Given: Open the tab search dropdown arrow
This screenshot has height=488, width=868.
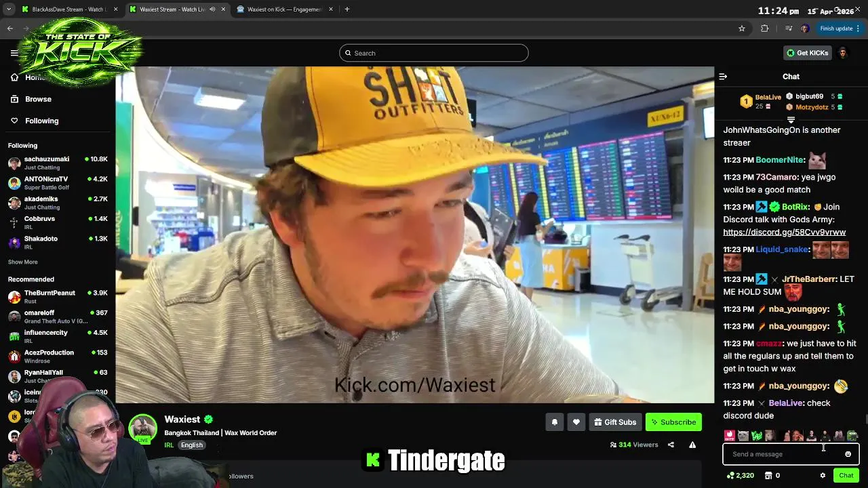Looking at the screenshot, I should click(x=8, y=9).
